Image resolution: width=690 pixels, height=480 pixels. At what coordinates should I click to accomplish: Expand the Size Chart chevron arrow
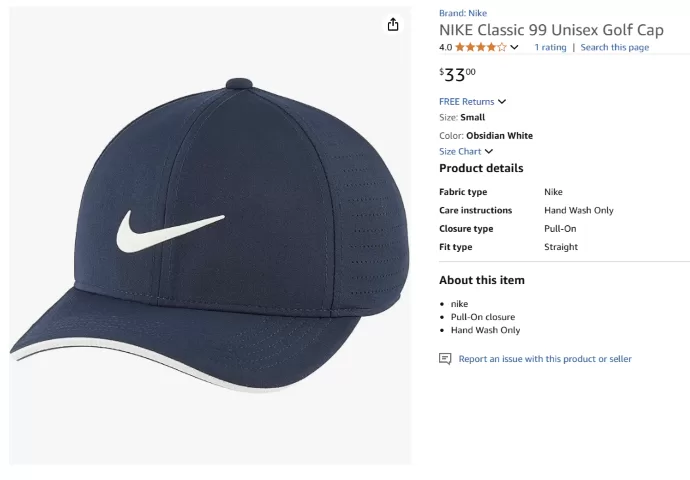(489, 152)
